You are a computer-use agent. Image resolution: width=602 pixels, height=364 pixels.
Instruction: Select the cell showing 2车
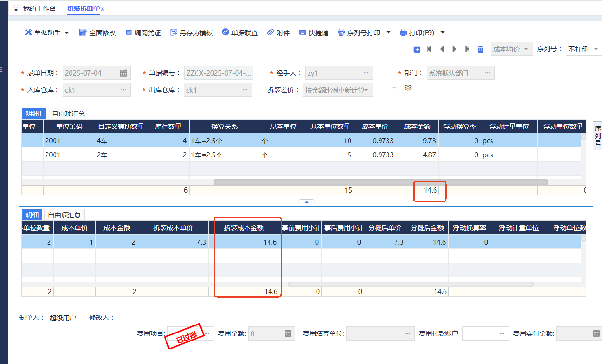point(121,155)
